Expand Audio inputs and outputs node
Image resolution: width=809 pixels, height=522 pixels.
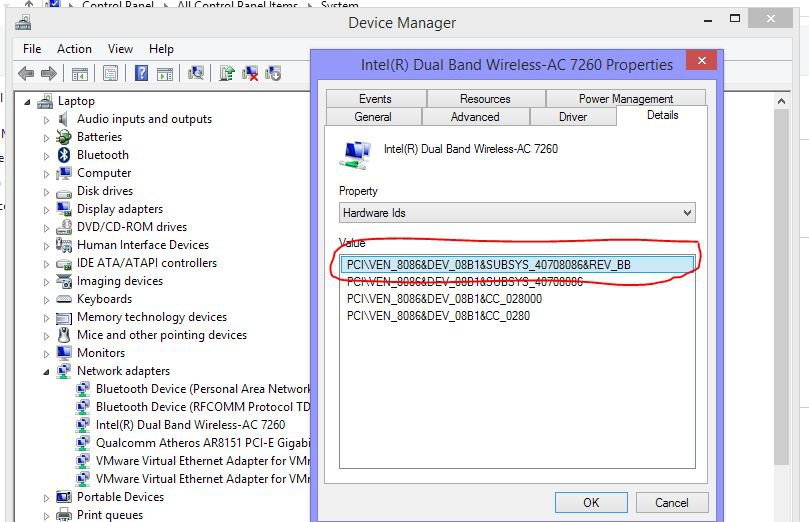coord(46,120)
